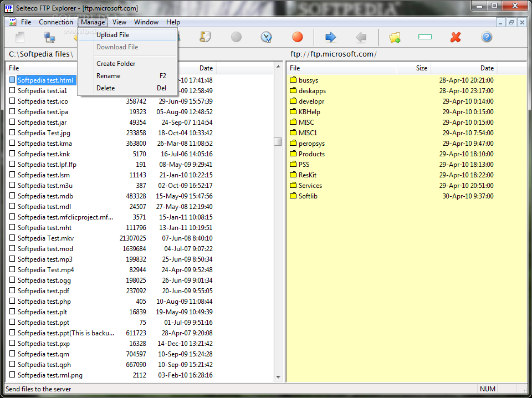Open the File menu
This screenshot has height=398, width=532.
(26, 22)
